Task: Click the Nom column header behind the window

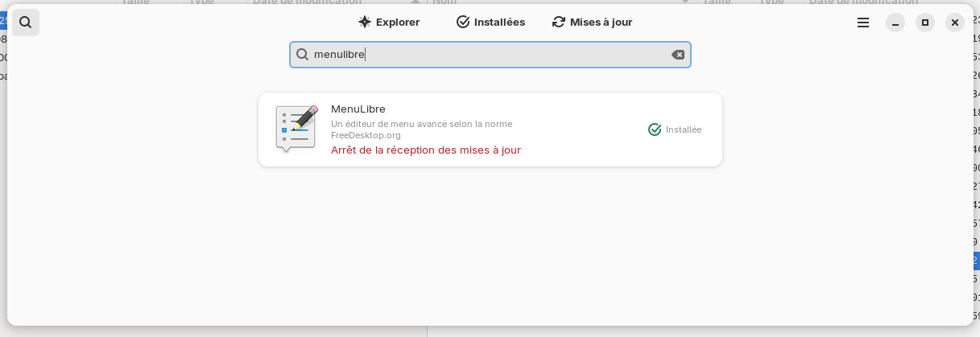Action: click(x=445, y=2)
